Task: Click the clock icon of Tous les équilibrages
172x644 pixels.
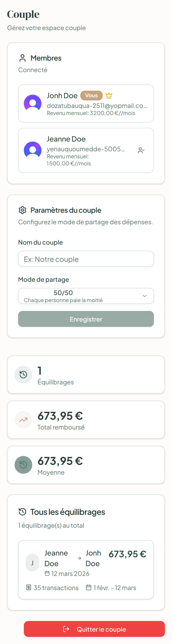Action: click(22, 512)
